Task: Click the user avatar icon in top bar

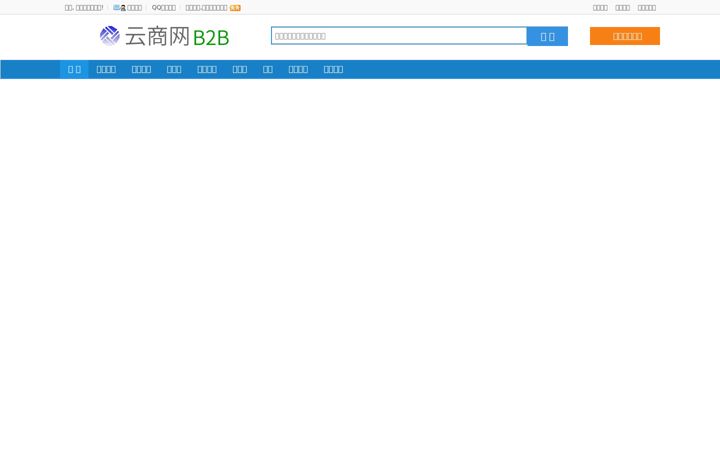Action: click(123, 8)
